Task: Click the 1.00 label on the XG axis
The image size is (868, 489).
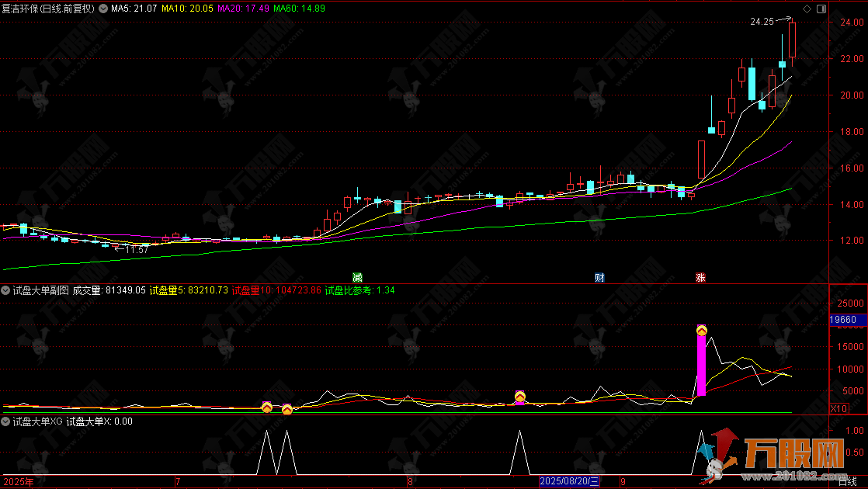Action: (855, 430)
